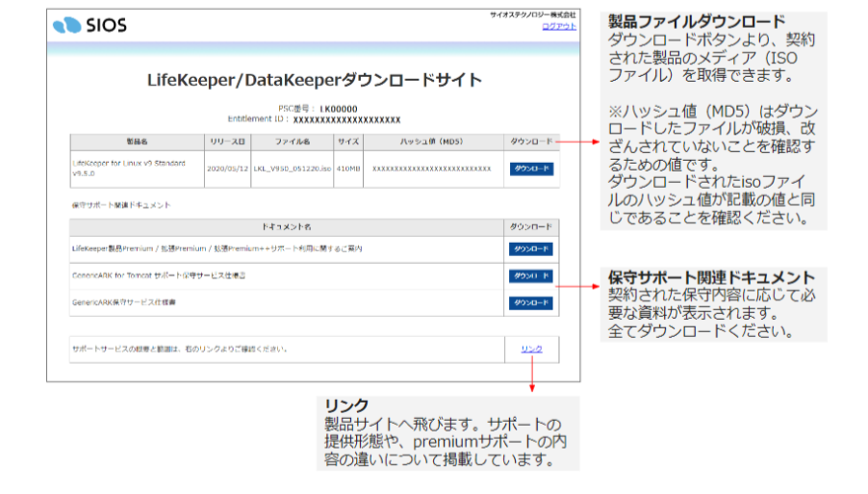The image size is (868, 494).
Task: Download the GenericARK保守サービス仕様書 document
Action: coord(531,303)
